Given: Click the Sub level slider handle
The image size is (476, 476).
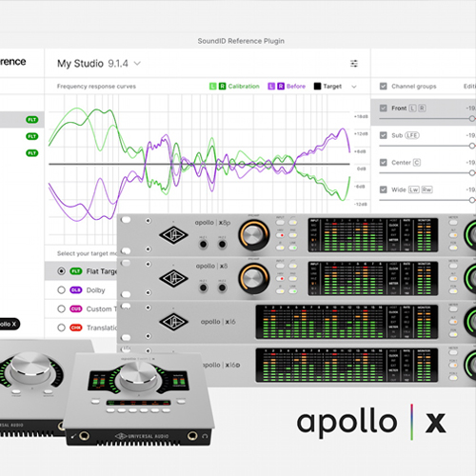Looking at the screenshot, I should (472, 146).
